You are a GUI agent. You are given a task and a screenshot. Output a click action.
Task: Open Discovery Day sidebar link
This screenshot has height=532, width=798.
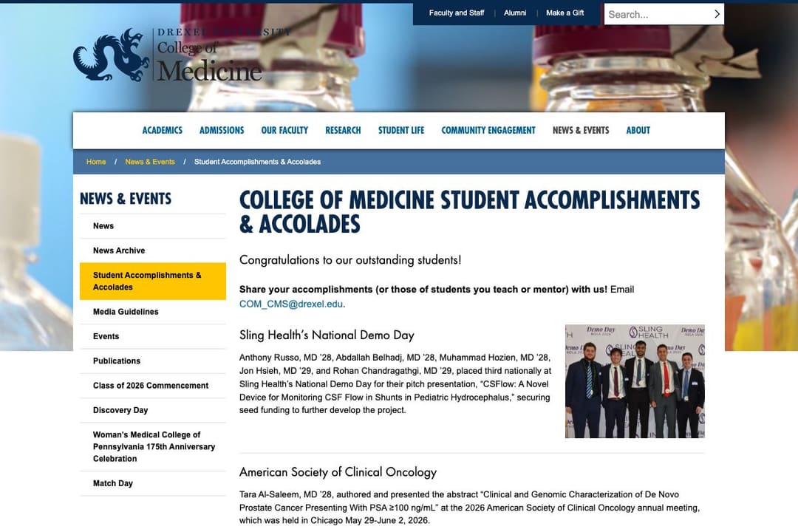tap(153, 410)
